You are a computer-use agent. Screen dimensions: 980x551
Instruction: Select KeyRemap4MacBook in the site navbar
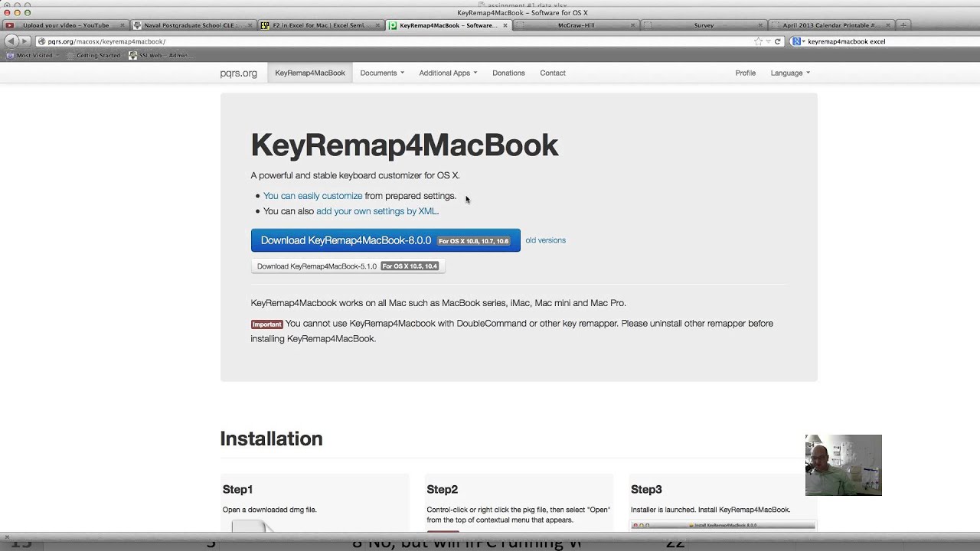click(x=310, y=73)
